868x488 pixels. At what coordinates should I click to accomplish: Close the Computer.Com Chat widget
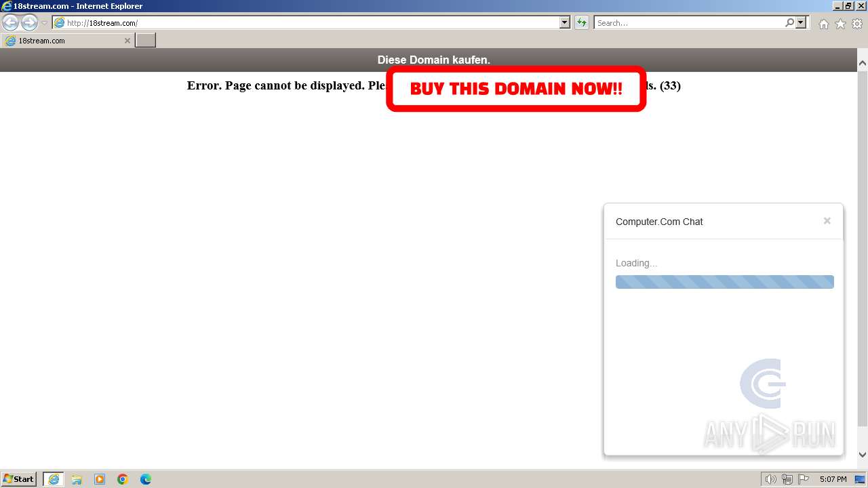point(827,221)
